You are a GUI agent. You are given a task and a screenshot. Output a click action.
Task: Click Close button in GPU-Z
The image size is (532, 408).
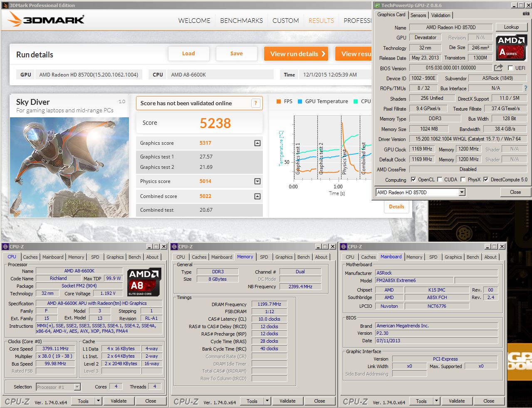515,192
